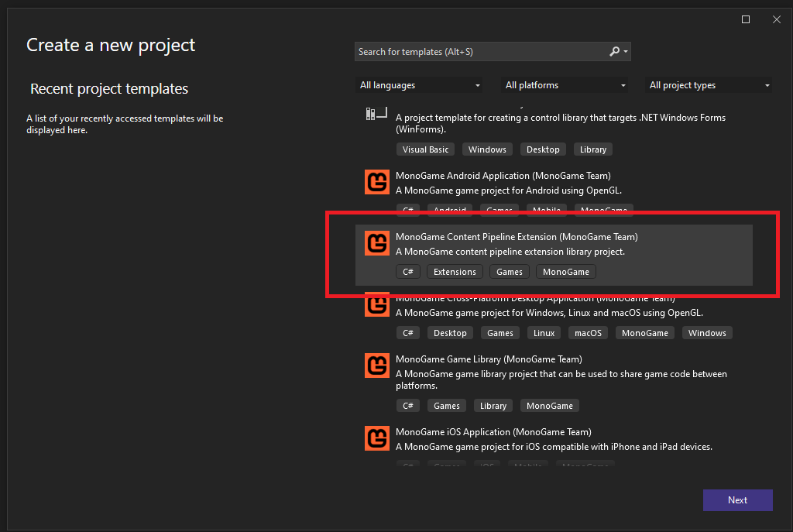Click the MonoGame tag of Content Pipeline Extension

tap(566, 272)
